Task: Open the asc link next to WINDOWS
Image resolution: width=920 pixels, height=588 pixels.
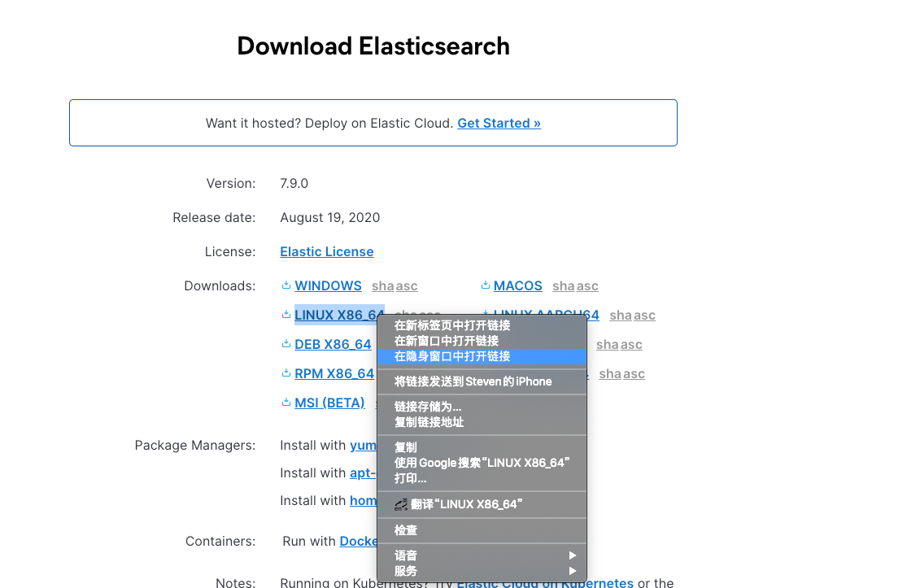Action: tap(407, 285)
